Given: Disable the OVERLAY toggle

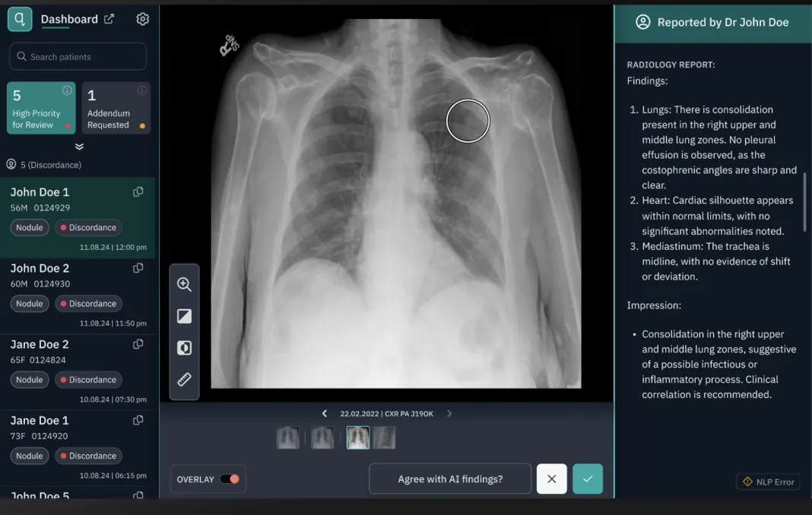Looking at the screenshot, I should [230, 479].
